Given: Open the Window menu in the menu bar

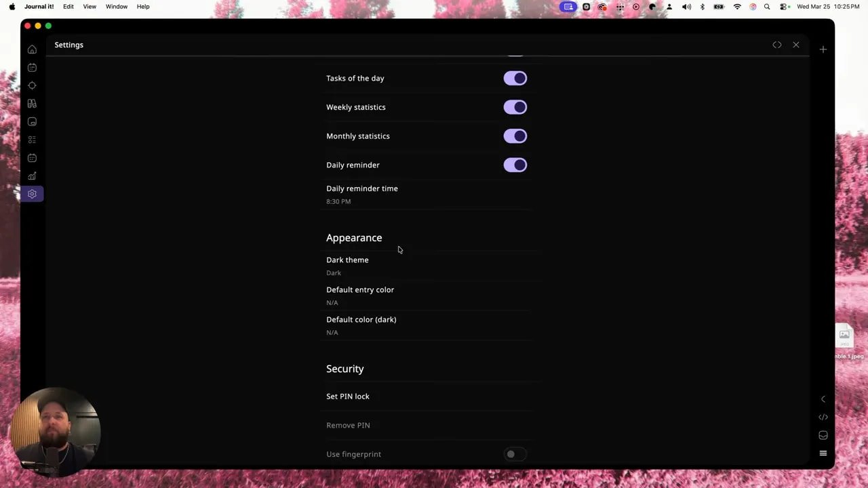Looking at the screenshot, I should [x=116, y=6].
